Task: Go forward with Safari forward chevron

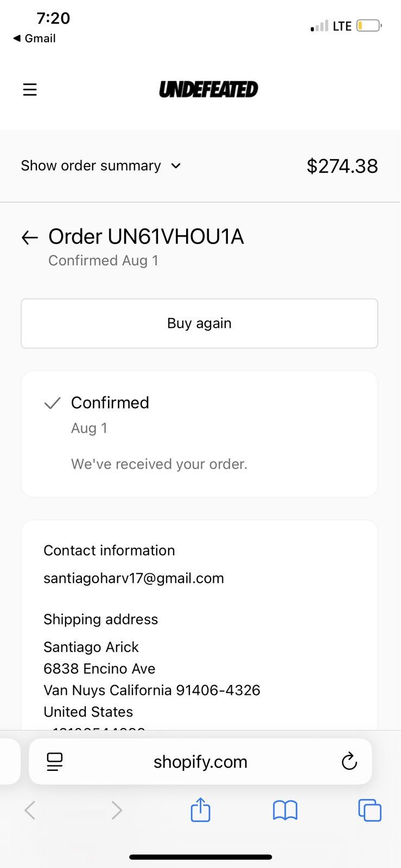Action: coord(116,810)
